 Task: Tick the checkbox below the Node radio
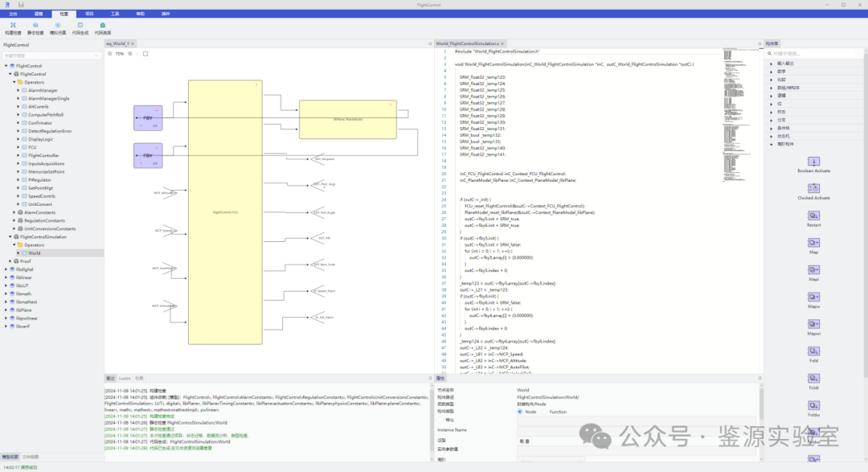[441, 420]
